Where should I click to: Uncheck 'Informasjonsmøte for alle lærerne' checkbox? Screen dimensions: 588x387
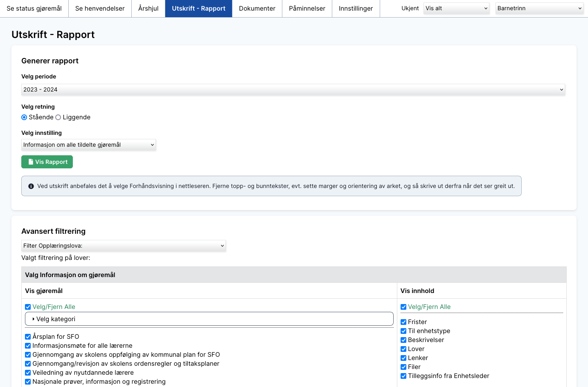click(28, 346)
